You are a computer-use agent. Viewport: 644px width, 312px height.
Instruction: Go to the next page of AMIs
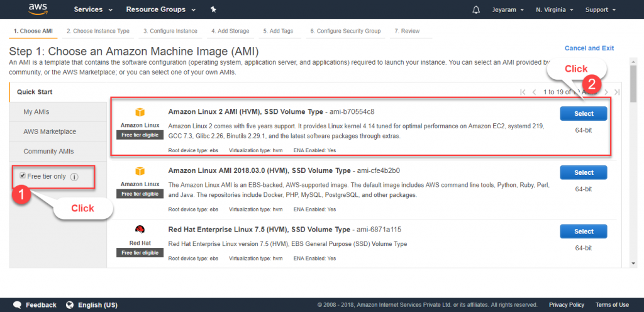606,92
